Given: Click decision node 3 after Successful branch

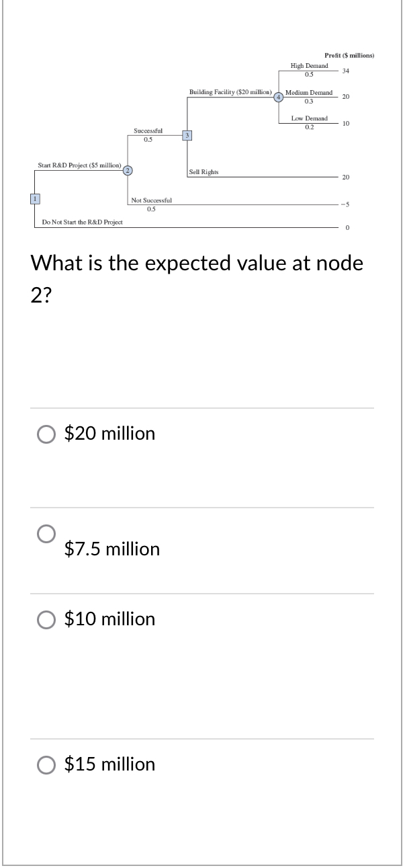Looking at the screenshot, I should click(x=187, y=135).
